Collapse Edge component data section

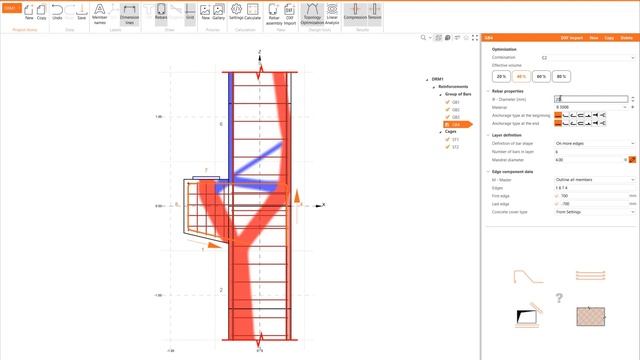pos(488,172)
